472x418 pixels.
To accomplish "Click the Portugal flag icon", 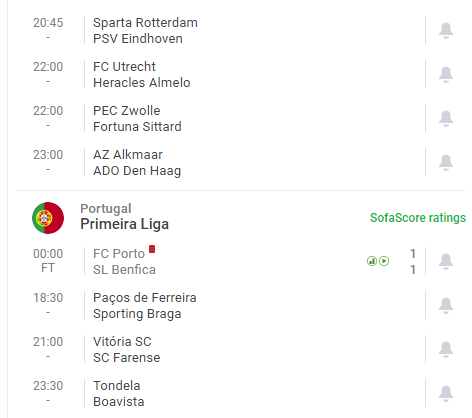I will [x=48, y=218].
